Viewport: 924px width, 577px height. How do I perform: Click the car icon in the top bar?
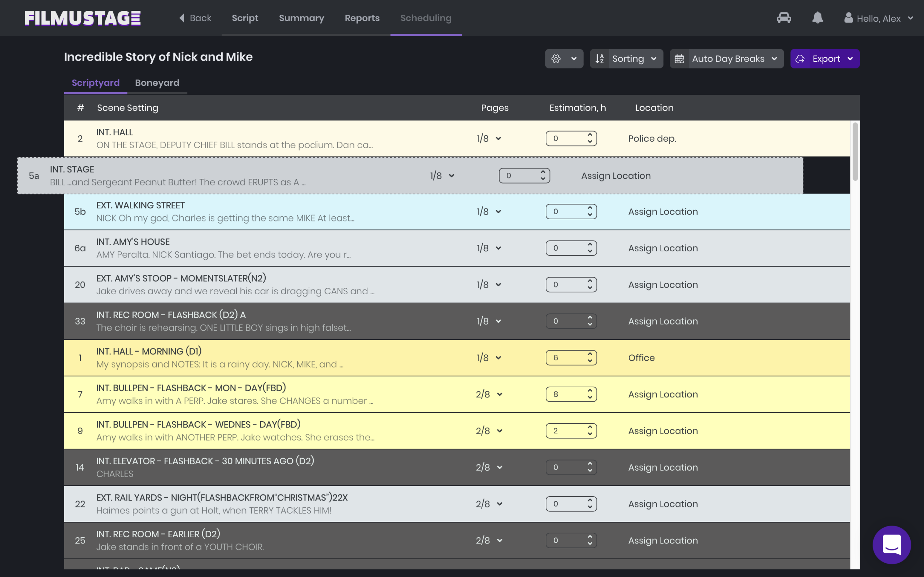[784, 18]
